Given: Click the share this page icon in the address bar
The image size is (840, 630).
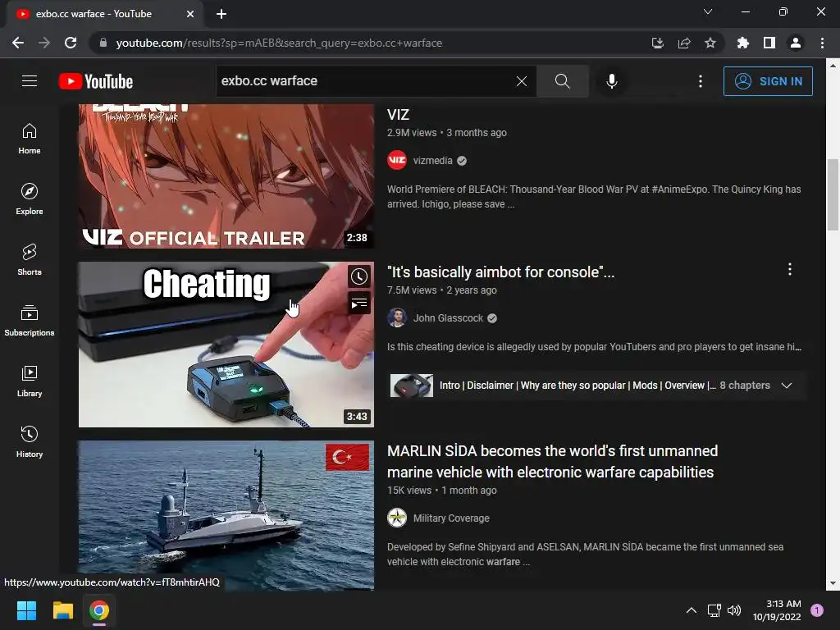Looking at the screenshot, I should (x=684, y=43).
